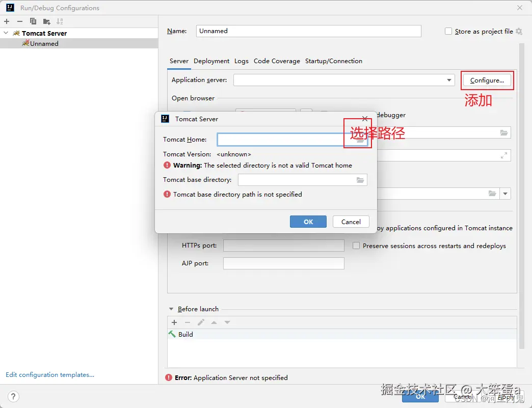Open Edit configuration templates link
Image resolution: width=532 pixels, height=408 pixels.
[50, 375]
